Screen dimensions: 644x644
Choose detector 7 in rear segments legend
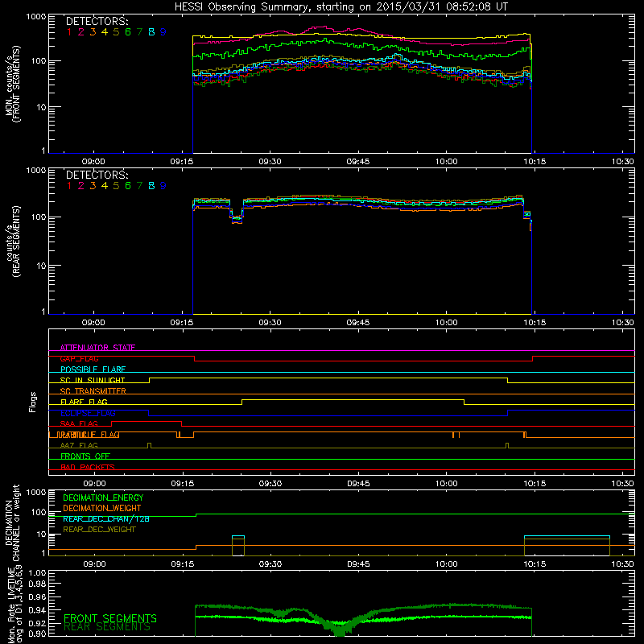[x=139, y=186]
